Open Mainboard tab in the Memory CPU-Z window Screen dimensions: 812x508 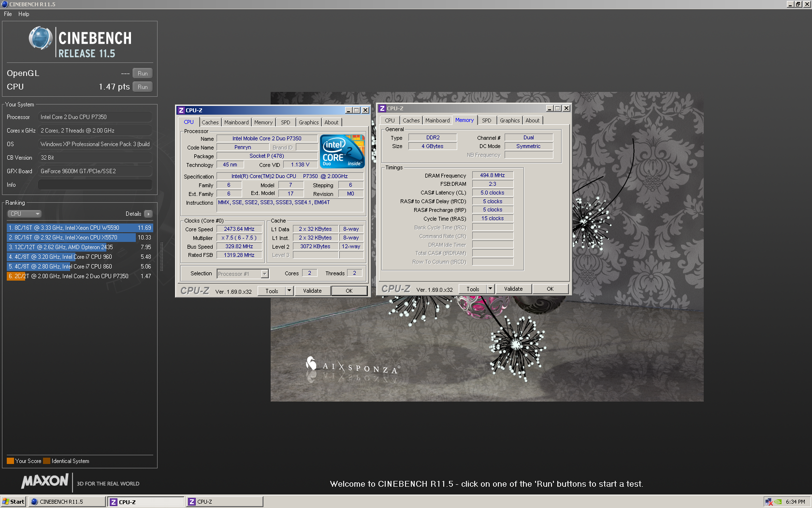437,120
